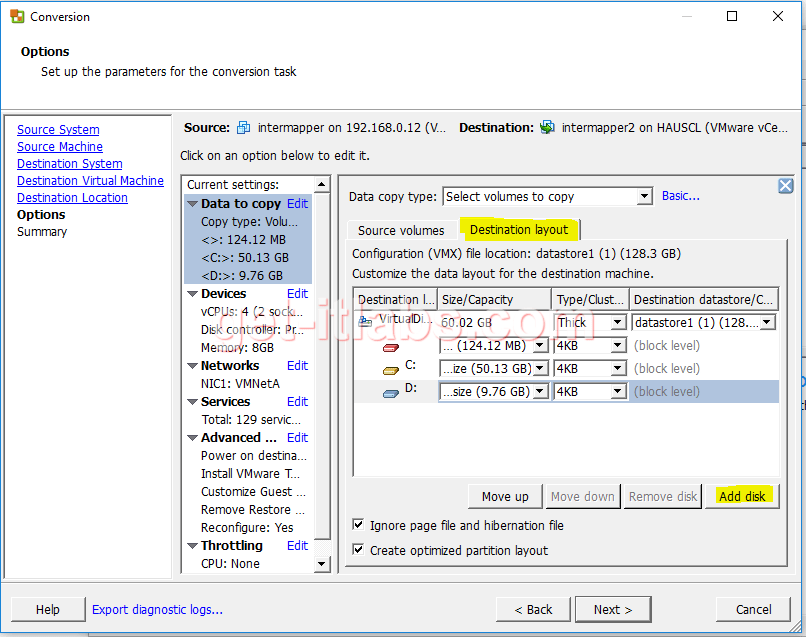Image resolution: width=806 pixels, height=637 pixels.
Task: Select the Destination layout tab
Action: point(518,230)
